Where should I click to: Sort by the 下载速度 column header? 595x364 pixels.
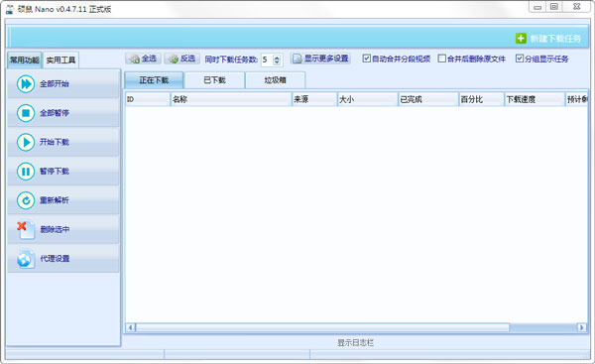click(x=535, y=99)
